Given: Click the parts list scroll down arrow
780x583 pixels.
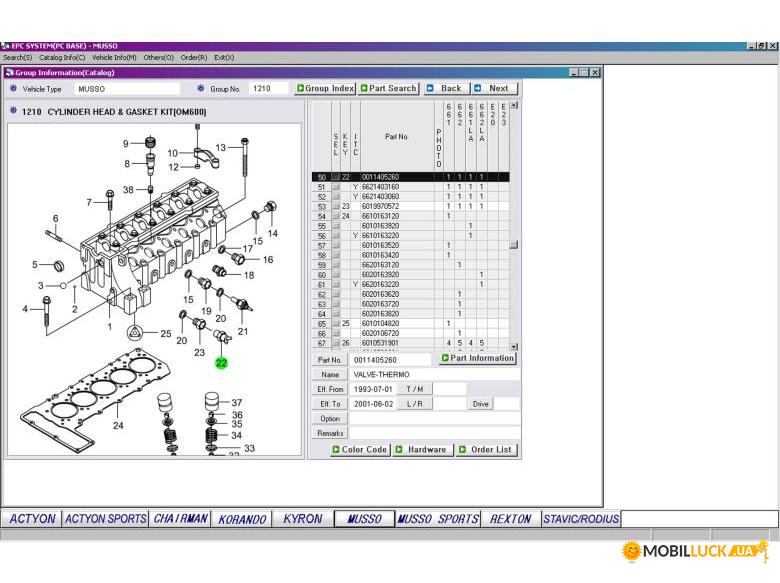Looking at the screenshot, I should point(514,346).
